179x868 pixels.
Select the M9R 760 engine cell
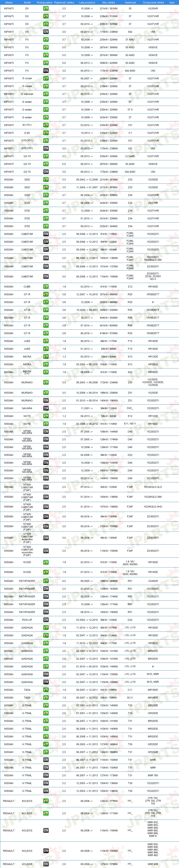pos(153,775)
